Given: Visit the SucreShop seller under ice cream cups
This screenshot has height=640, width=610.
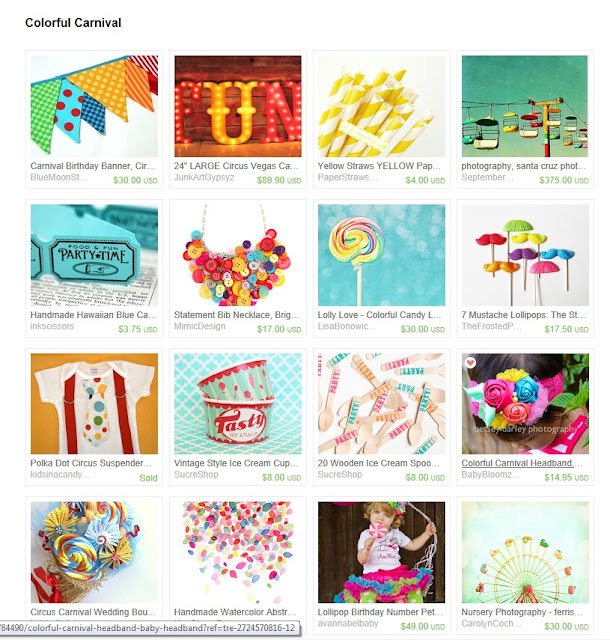Looking at the screenshot, I should (196, 475).
